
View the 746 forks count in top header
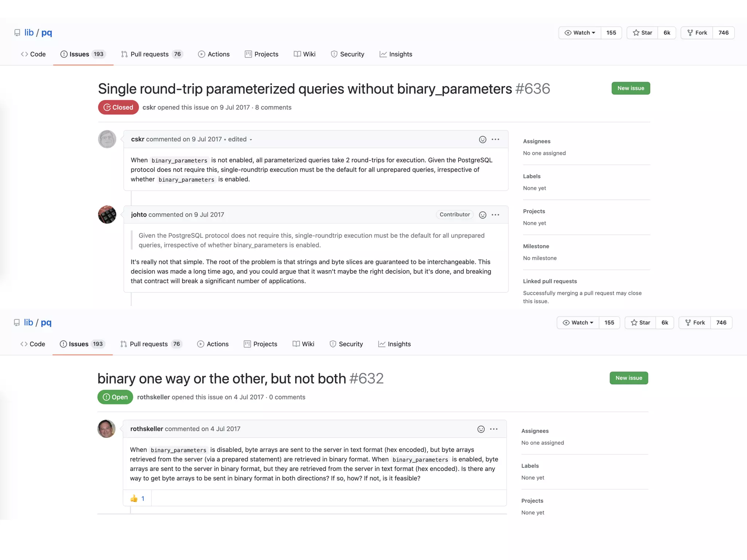723,33
